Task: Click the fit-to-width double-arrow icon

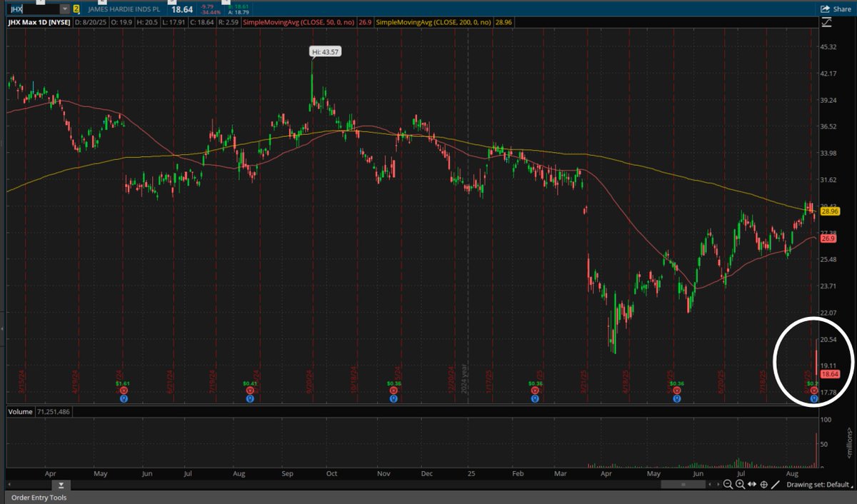Action: coord(752,484)
